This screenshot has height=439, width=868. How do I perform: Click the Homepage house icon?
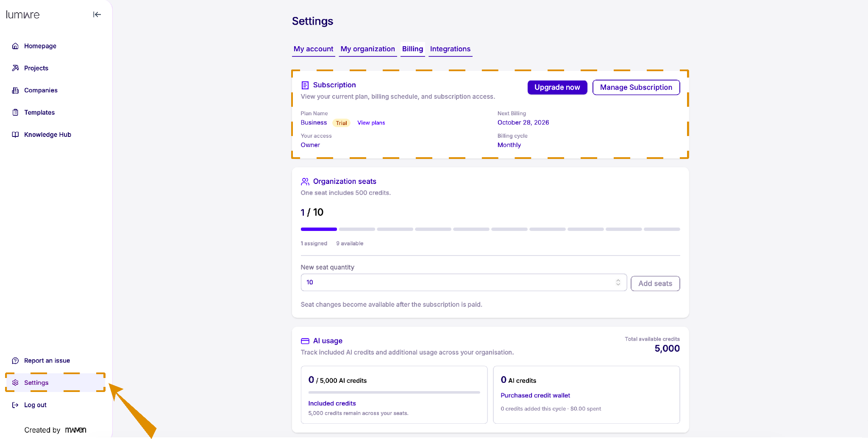(15, 46)
